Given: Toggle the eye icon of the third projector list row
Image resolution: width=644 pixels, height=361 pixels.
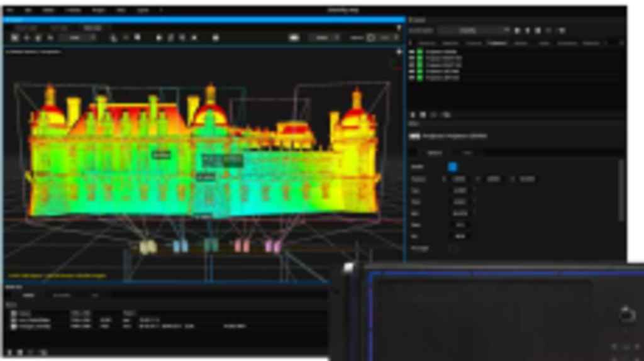Looking at the screenshot, I should (411, 65).
